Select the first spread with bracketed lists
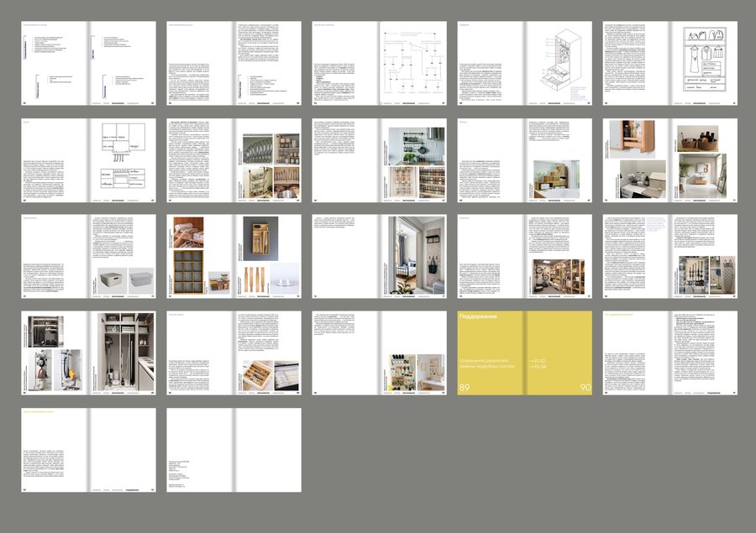 coord(89,63)
